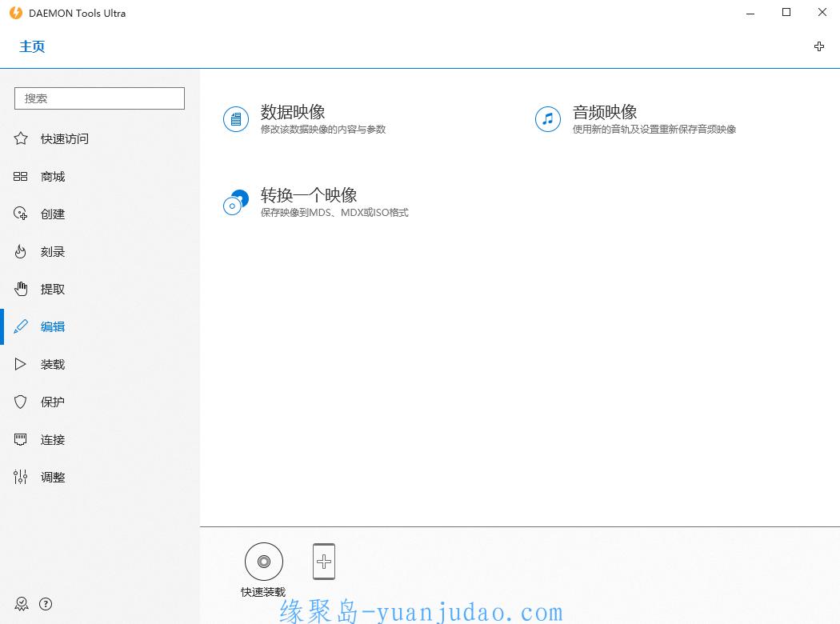Click the star icon for 快速访问
Image resolution: width=840 pixels, height=624 pixels.
point(21,138)
